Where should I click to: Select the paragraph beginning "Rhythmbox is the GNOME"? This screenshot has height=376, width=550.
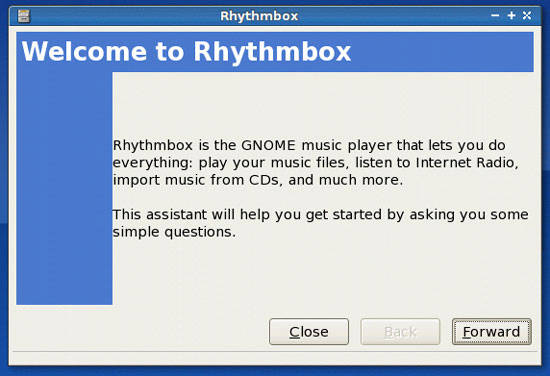click(x=316, y=162)
